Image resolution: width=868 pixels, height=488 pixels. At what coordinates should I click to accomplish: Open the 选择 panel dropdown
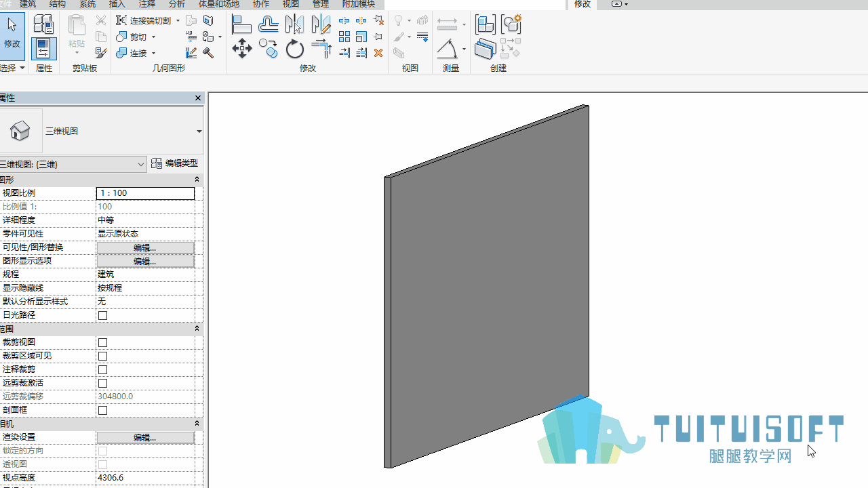point(22,68)
